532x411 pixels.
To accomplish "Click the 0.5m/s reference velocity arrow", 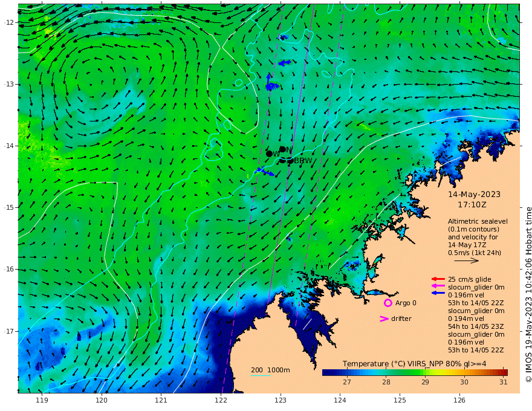I will click(467, 261).
